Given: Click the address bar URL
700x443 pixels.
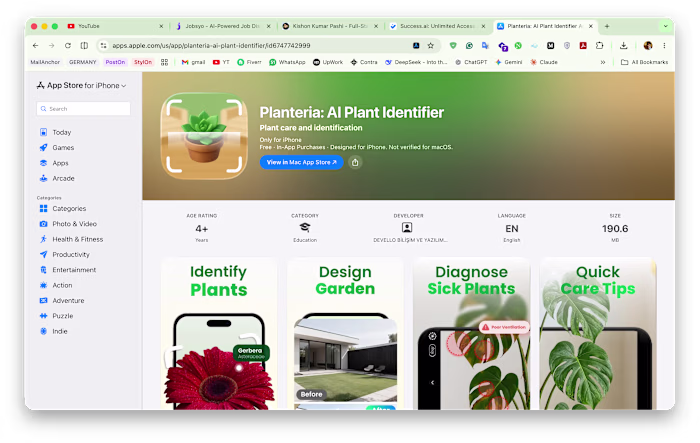Looking at the screenshot, I should (x=211, y=45).
